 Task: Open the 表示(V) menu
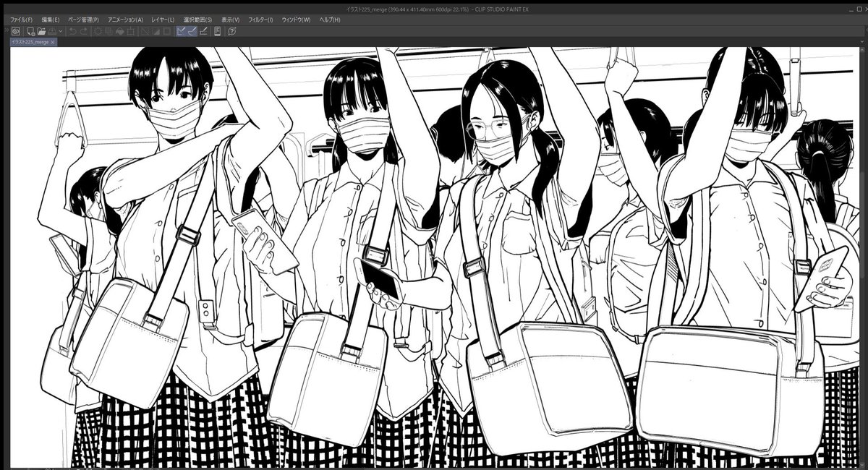231,20
